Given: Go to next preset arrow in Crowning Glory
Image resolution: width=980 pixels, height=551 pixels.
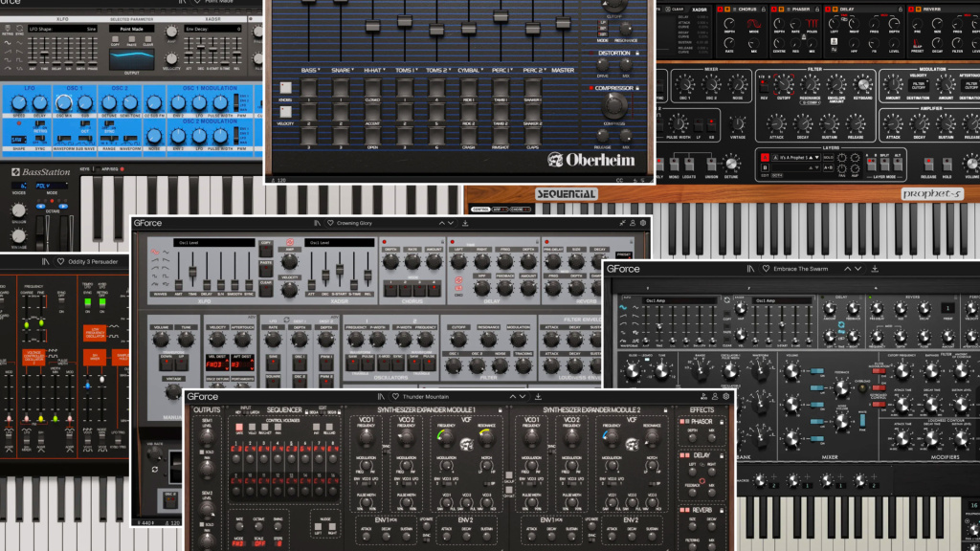Looking at the screenshot, I should click(451, 223).
